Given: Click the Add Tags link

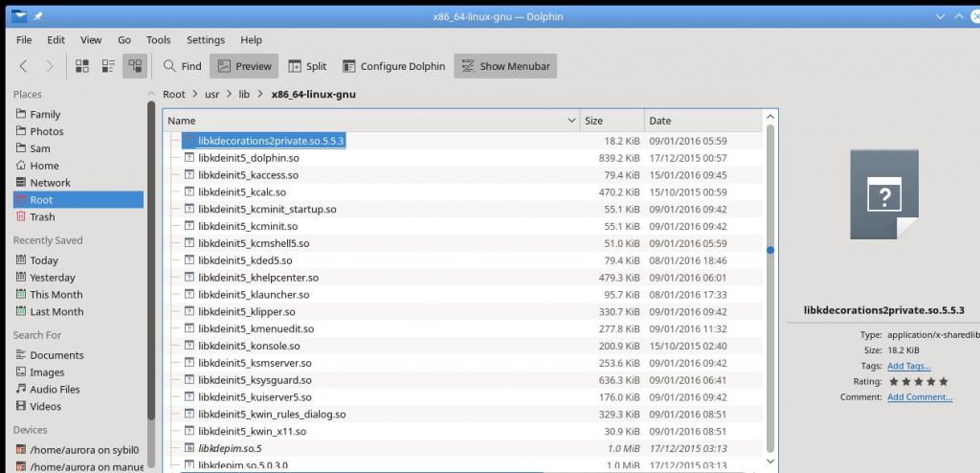Looking at the screenshot, I should pos(908,366).
